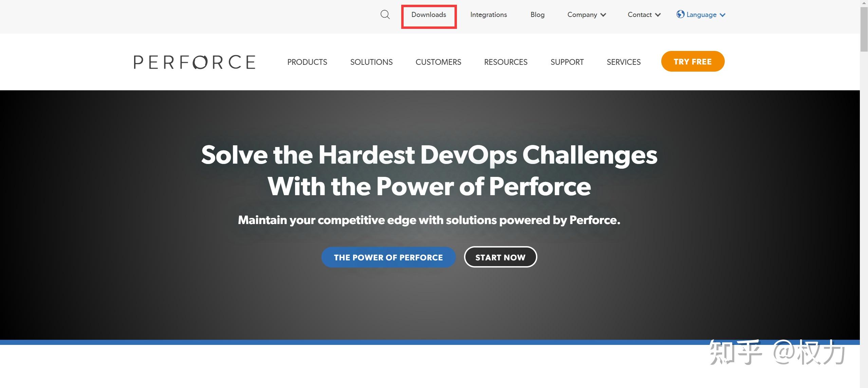This screenshot has height=388, width=868.
Task: Open the Integrations page
Action: coord(488,15)
